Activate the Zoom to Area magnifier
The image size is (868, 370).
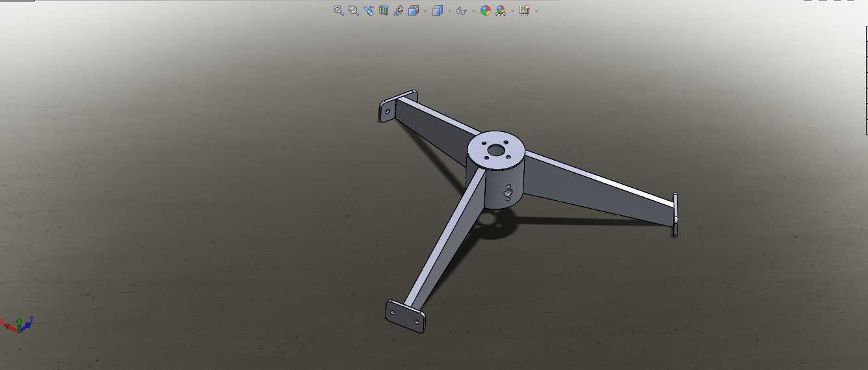pyautogui.click(x=353, y=10)
